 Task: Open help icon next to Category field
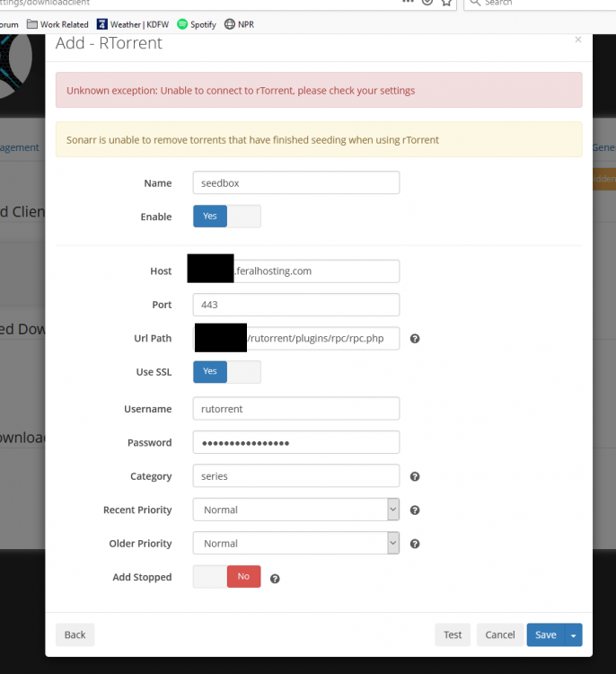415,476
